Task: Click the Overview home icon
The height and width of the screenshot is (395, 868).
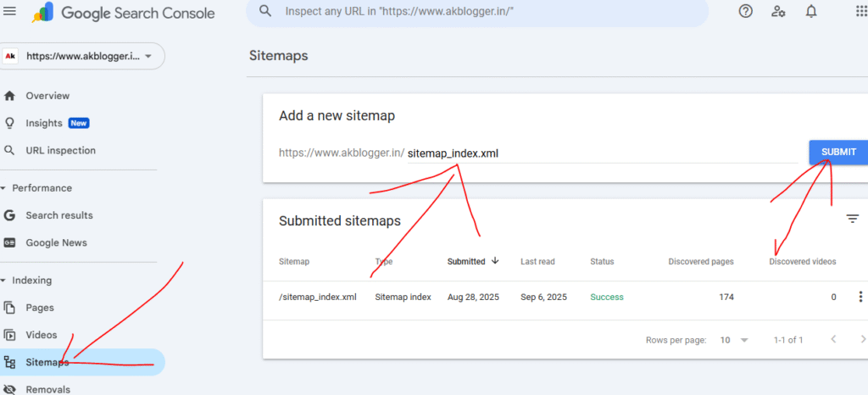Action: (x=9, y=96)
